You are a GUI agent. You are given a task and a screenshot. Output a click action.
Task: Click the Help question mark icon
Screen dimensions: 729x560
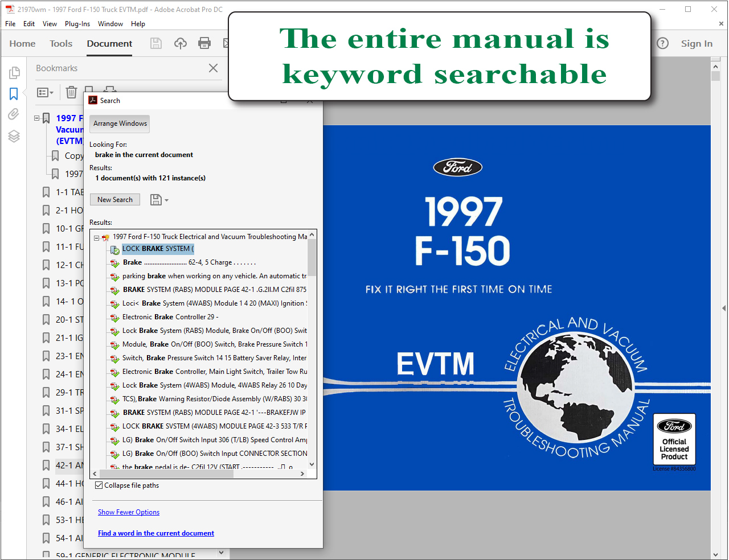click(x=662, y=43)
